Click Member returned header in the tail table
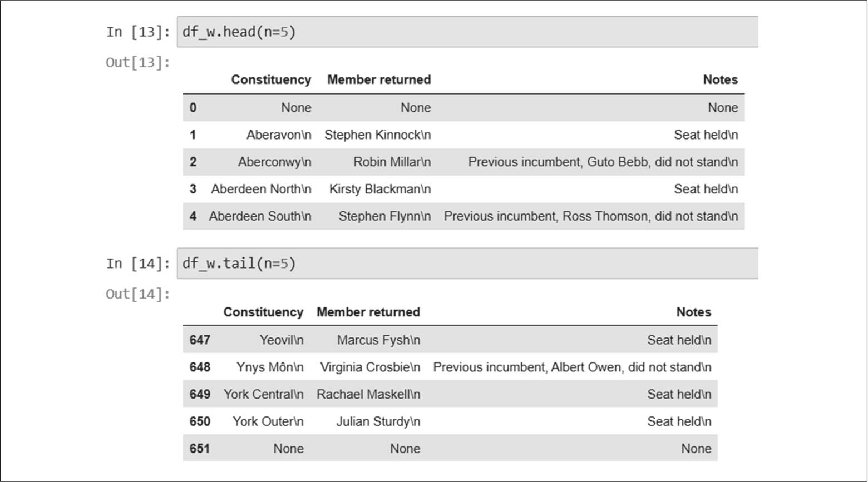 (x=368, y=312)
